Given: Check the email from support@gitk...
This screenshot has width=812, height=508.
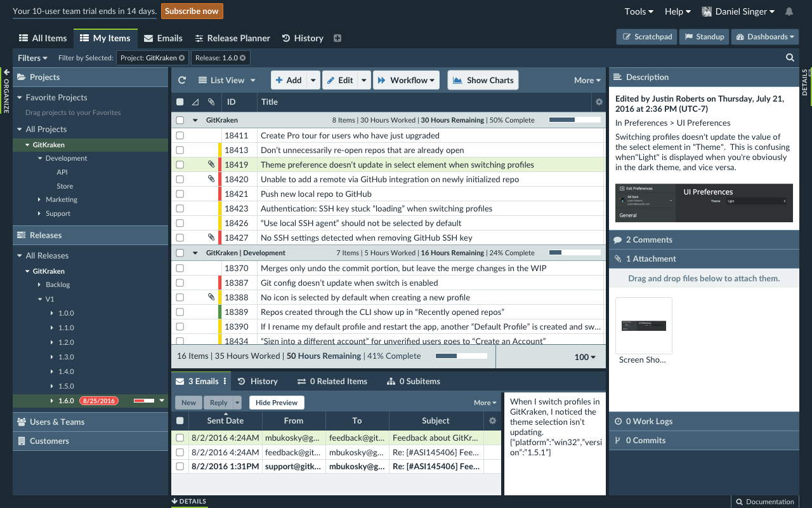Looking at the screenshot, I should (x=180, y=466).
